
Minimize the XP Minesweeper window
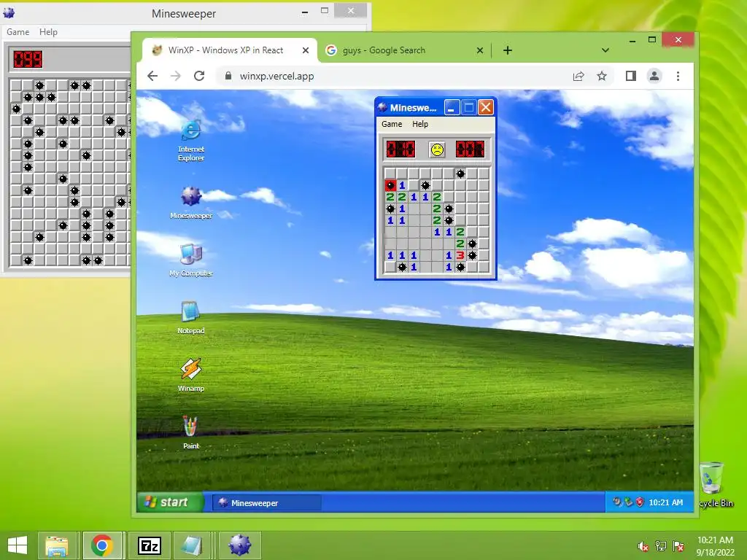[452, 107]
